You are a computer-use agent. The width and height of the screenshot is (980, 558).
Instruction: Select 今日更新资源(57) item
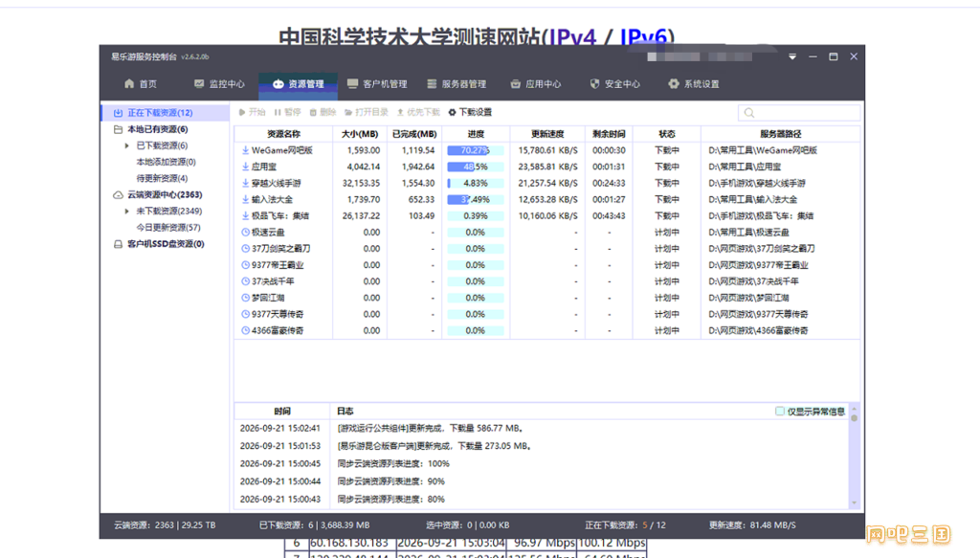168,228
